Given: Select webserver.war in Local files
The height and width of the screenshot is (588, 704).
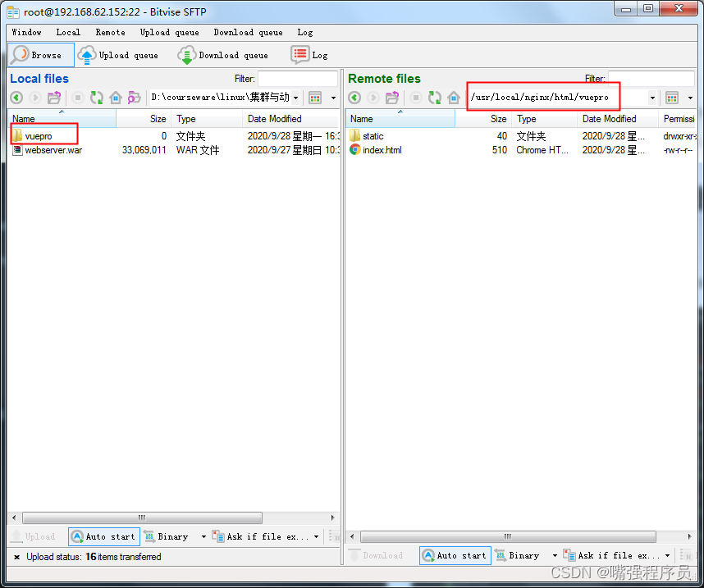Looking at the screenshot, I should click(53, 150).
